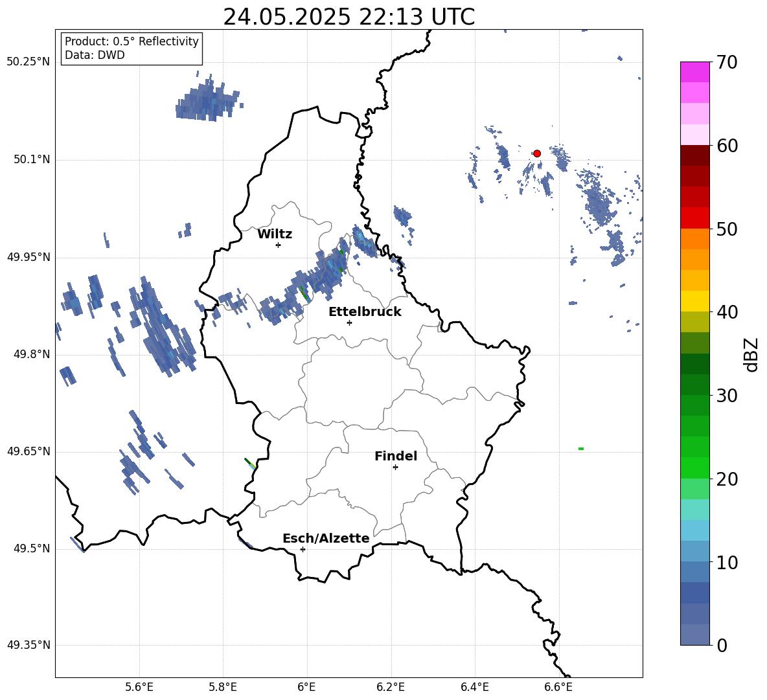Click the 6.6°E longitude label

pos(558,687)
